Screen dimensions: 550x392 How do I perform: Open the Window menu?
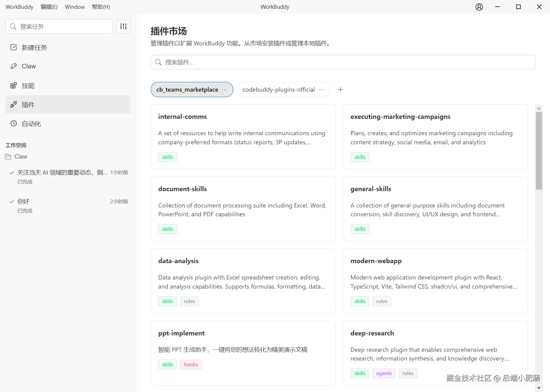(x=75, y=7)
